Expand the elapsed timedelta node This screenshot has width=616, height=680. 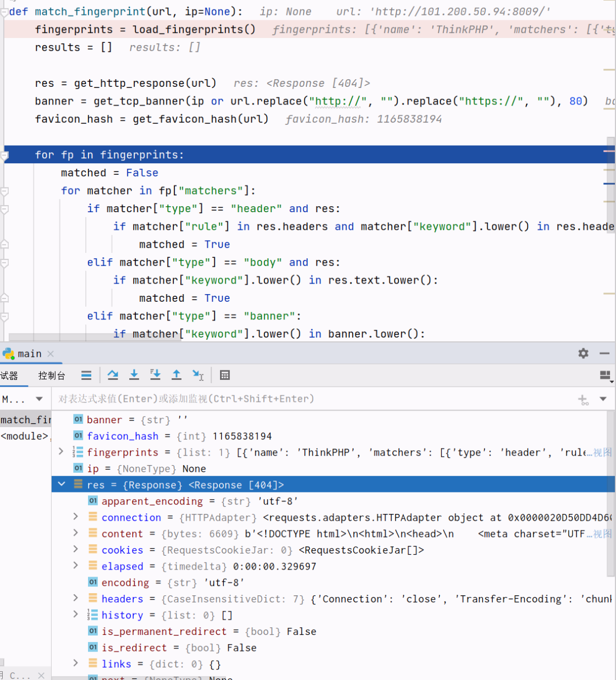(x=76, y=566)
